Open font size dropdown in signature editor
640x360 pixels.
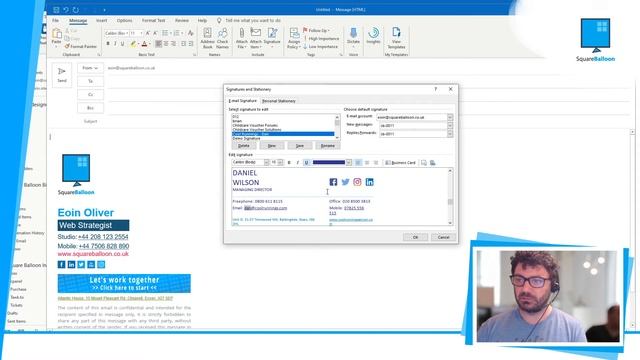pos(280,162)
